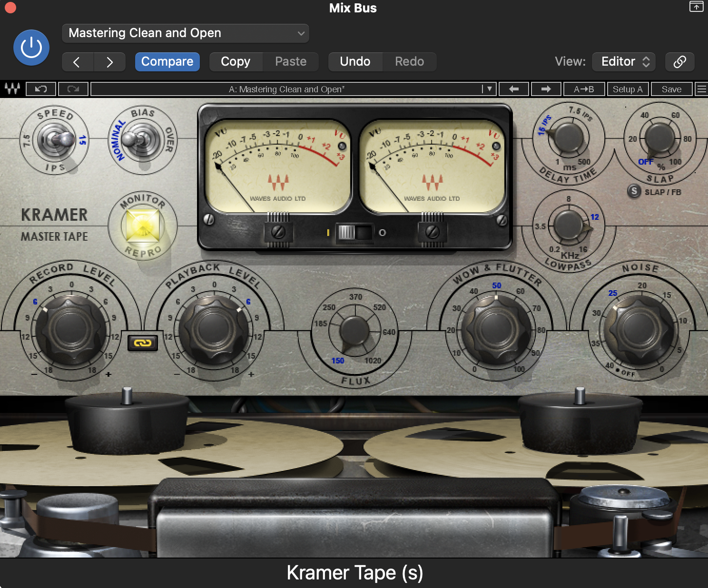Viewport: 708px width, 588px height.
Task: Click the Undo button
Action: [355, 62]
